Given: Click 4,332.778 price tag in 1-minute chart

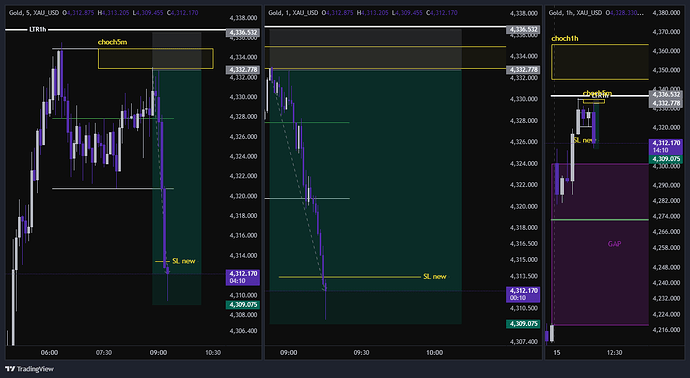Looking at the screenshot, I should (x=523, y=70).
